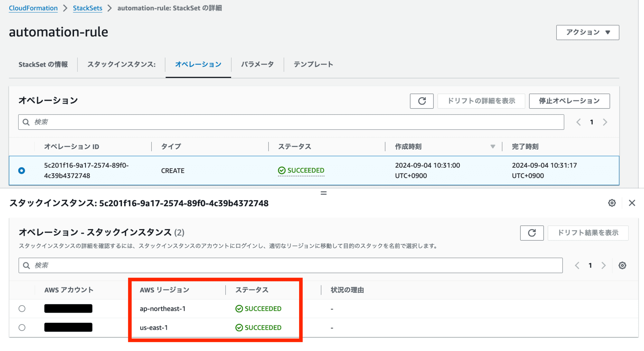Select the ap-northeast-1 instance radio button
This screenshot has height=351, width=644.
coord(22,309)
